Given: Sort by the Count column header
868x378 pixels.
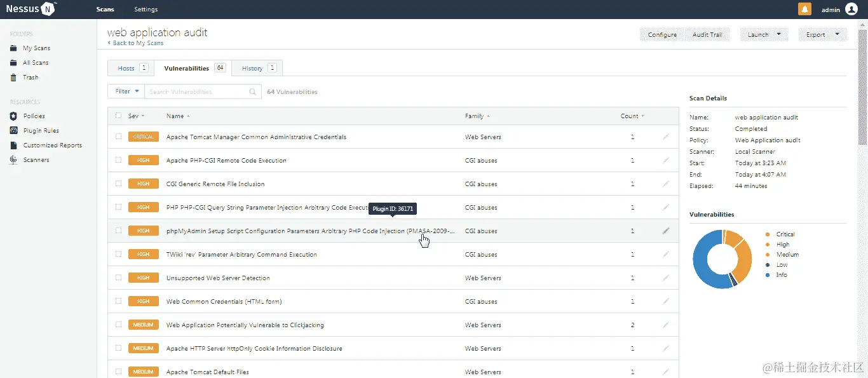Looking at the screenshot, I should click(632, 116).
